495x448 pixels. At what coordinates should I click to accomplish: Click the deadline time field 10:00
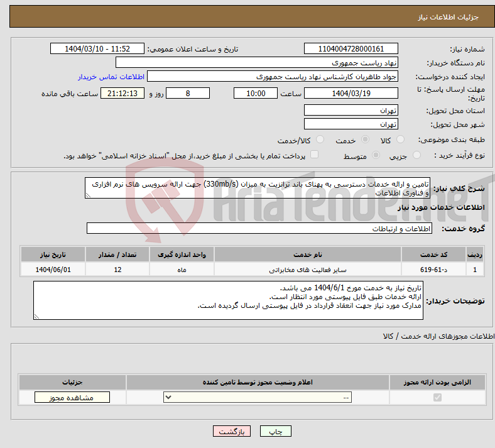(256, 93)
